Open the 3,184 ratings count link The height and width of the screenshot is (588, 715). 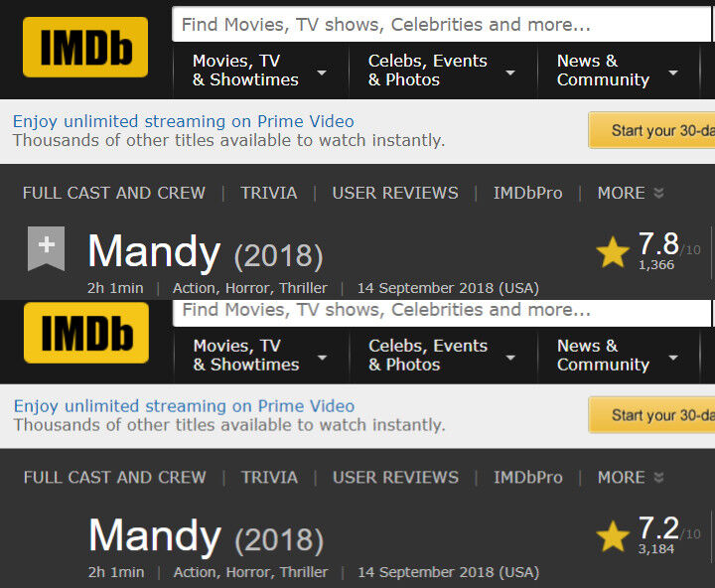point(656,549)
